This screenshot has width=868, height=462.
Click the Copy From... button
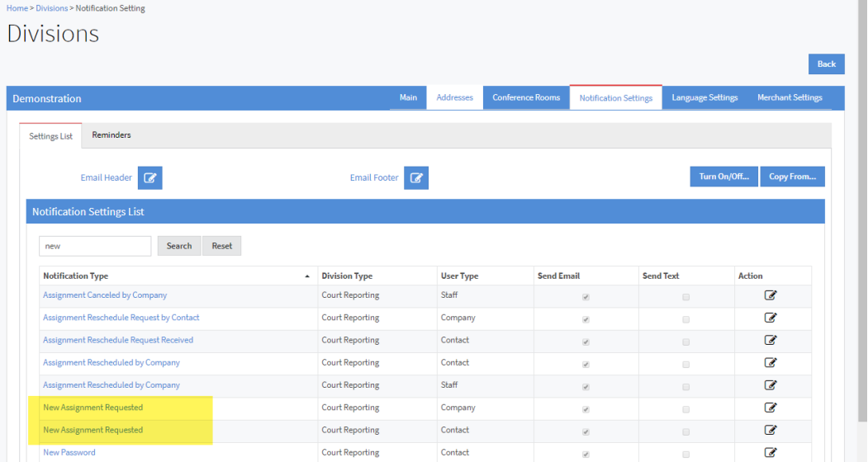pos(792,177)
